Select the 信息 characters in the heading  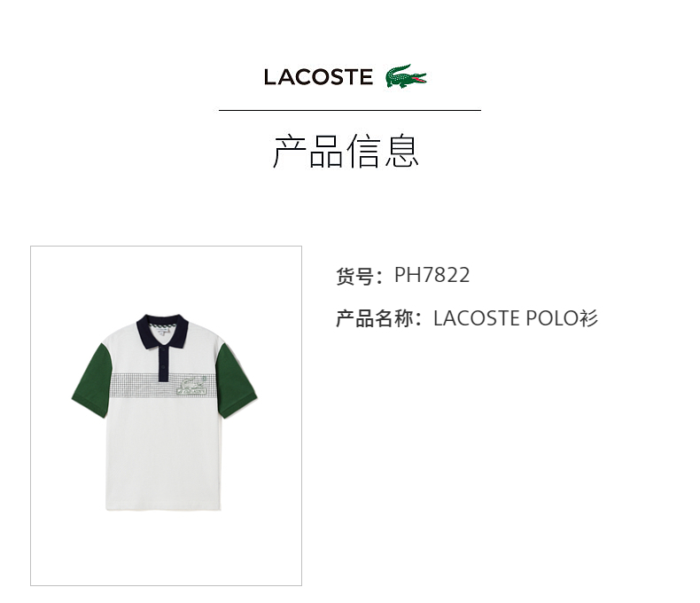tap(383, 151)
